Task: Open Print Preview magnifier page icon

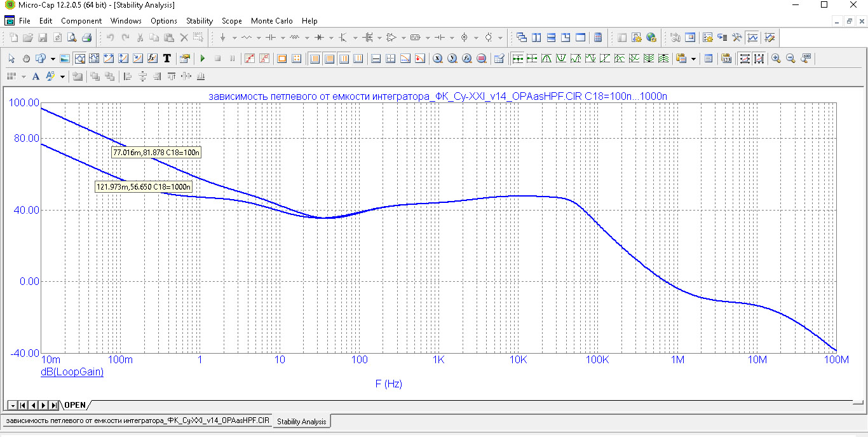Action: click(72, 38)
